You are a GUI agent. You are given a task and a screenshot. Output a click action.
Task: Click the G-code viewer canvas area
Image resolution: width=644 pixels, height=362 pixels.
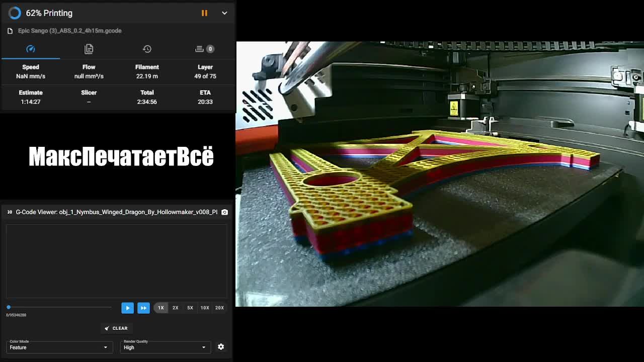pyautogui.click(x=116, y=261)
